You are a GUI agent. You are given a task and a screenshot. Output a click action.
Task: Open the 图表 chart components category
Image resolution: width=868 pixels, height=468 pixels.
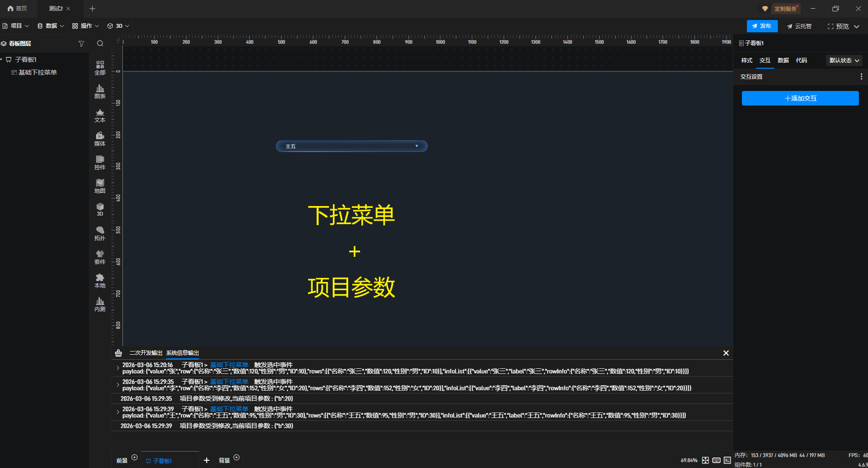pyautogui.click(x=100, y=91)
